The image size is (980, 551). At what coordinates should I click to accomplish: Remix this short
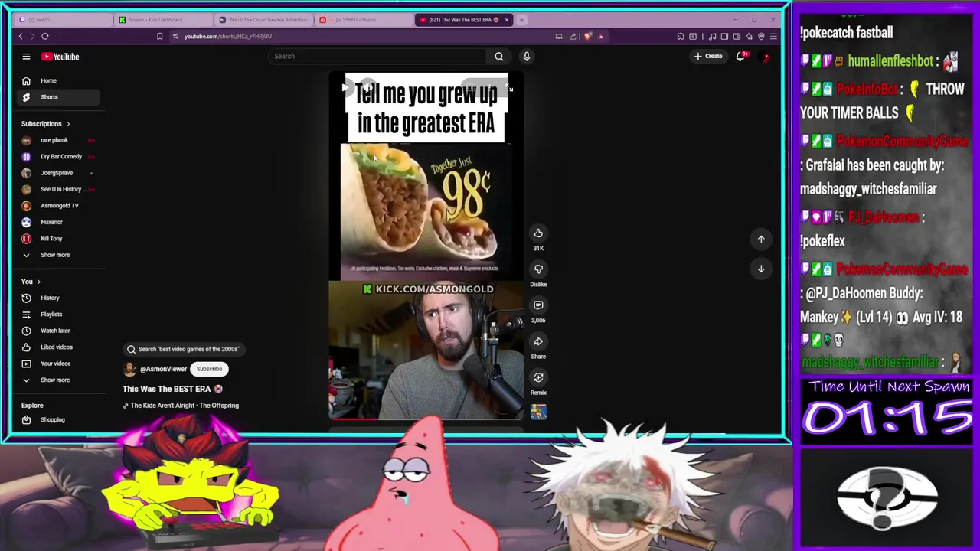(x=538, y=377)
